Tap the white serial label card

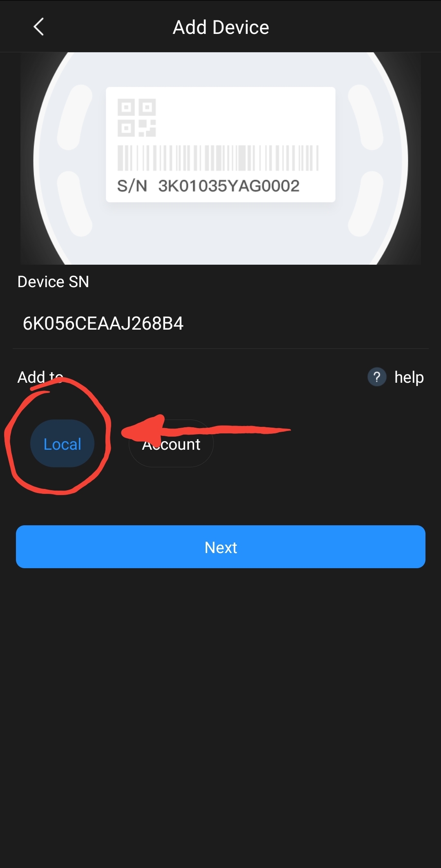pyautogui.click(x=221, y=145)
